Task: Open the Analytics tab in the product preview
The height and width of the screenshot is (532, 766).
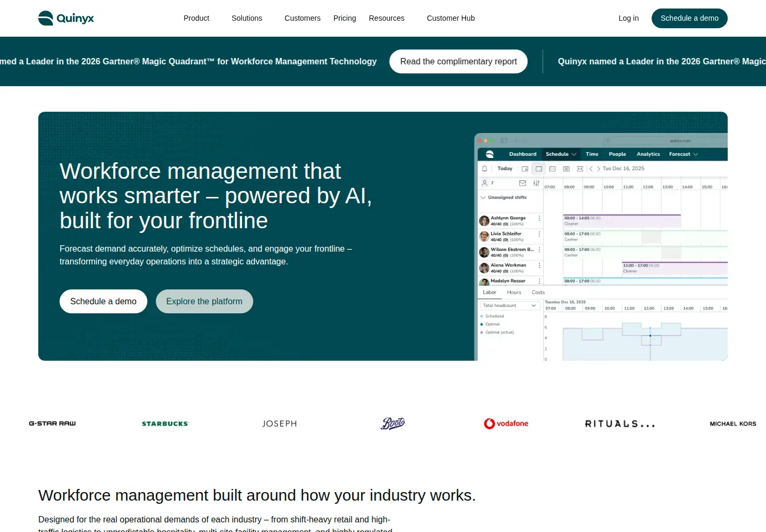Action: point(648,154)
